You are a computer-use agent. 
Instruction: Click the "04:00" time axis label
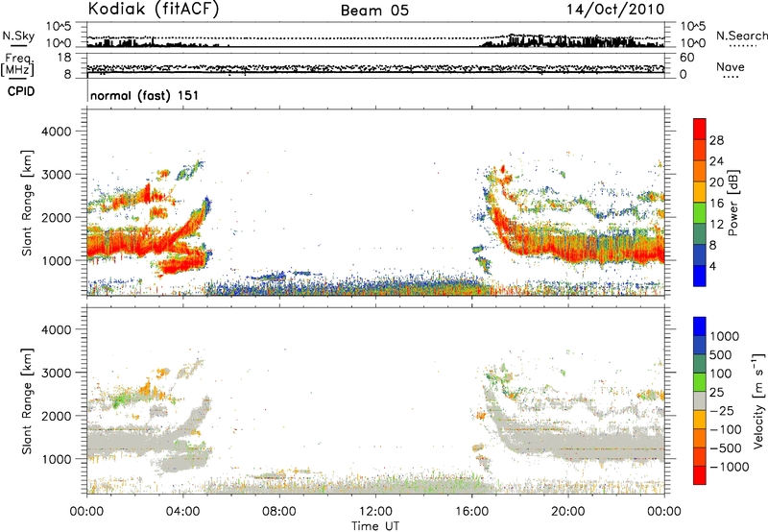click(x=183, y=512)
